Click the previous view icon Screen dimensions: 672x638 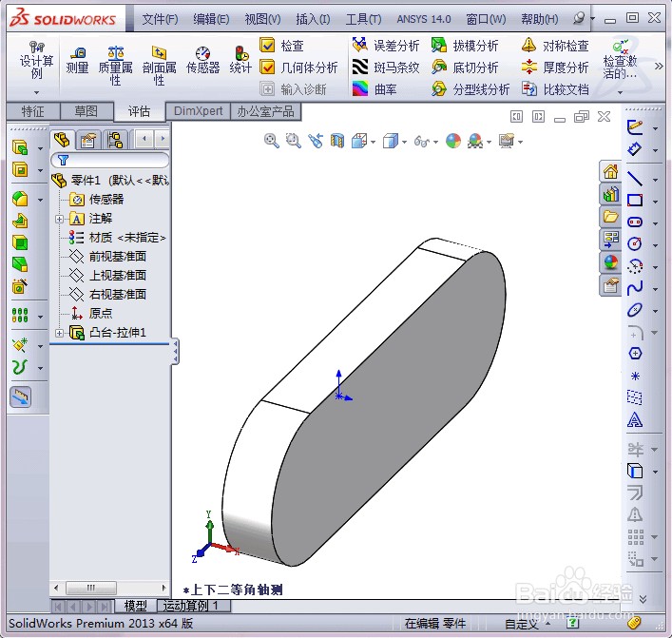point(316,141)
